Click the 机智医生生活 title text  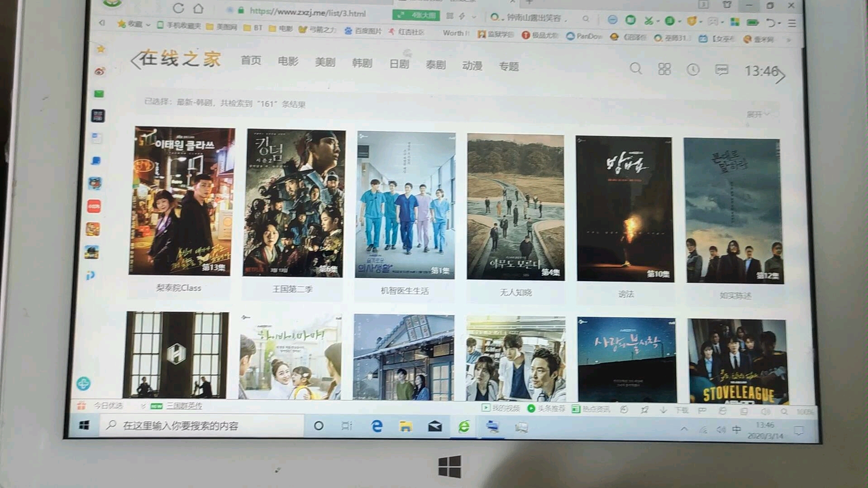pos(405,291)
